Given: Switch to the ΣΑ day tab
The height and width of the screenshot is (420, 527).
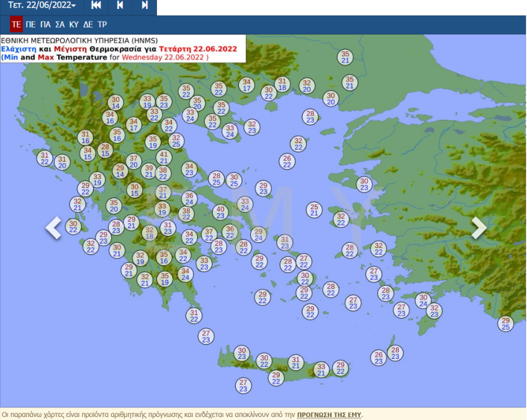Looking at the screenshot, I should 60,25.
